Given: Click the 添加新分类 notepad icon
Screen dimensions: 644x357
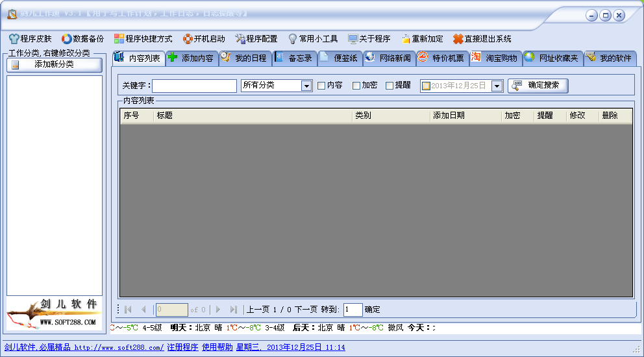Looking at the screenshot, I should point(16,64).
